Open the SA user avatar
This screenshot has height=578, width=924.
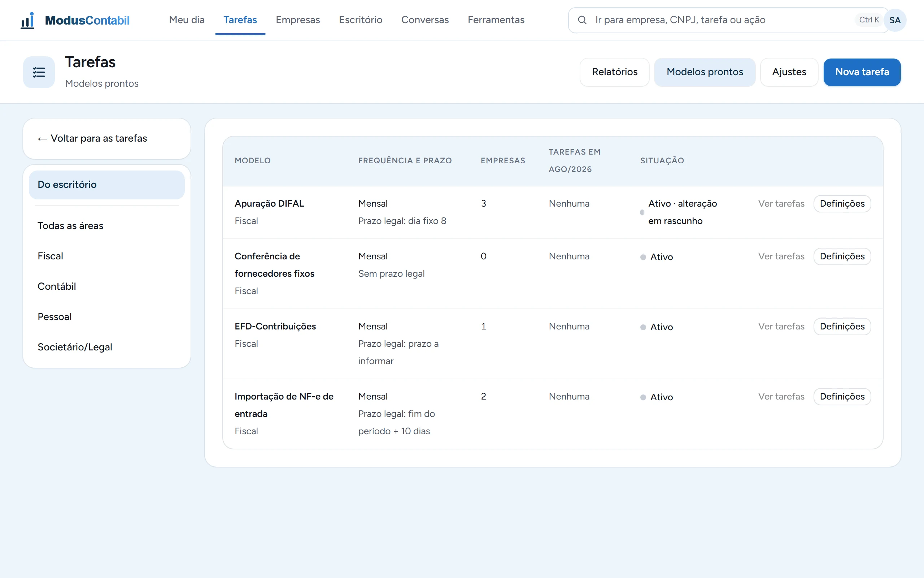click(895, 20)
